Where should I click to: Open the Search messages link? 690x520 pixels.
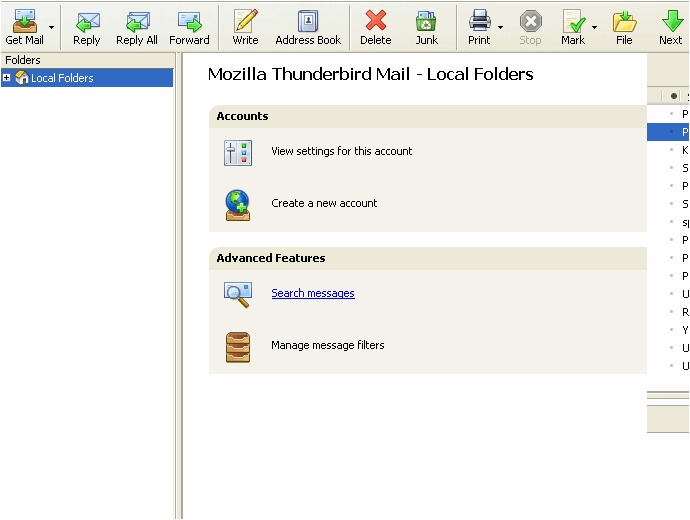(x=313, y=293)
